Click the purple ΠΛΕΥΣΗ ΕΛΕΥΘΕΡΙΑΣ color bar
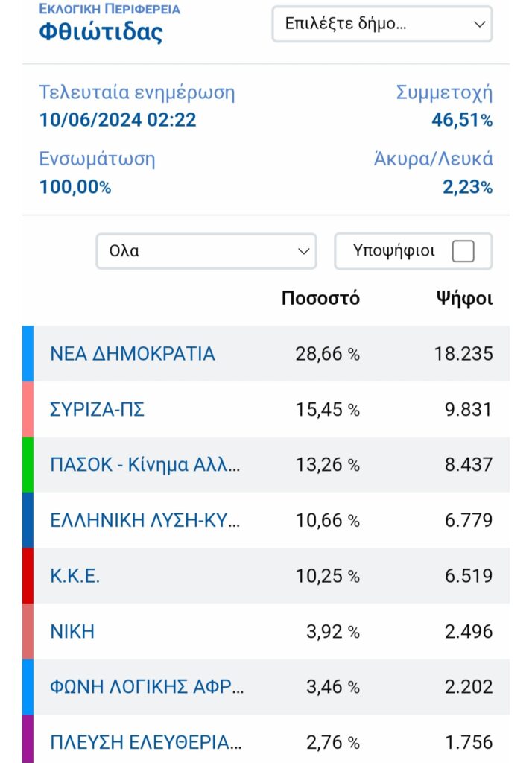Image resolution: width=532 pixels, height=763 pixels. point(28,738)
